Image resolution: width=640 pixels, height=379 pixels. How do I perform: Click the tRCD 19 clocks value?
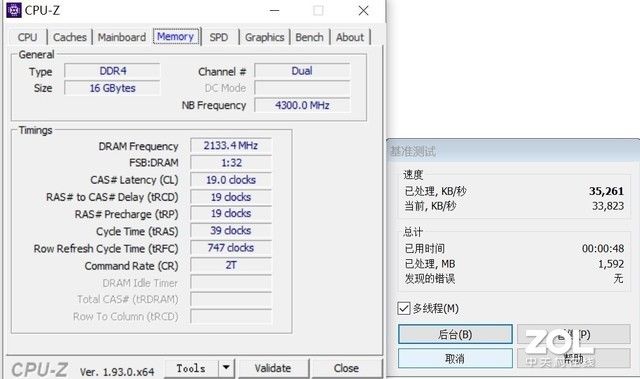231,197
